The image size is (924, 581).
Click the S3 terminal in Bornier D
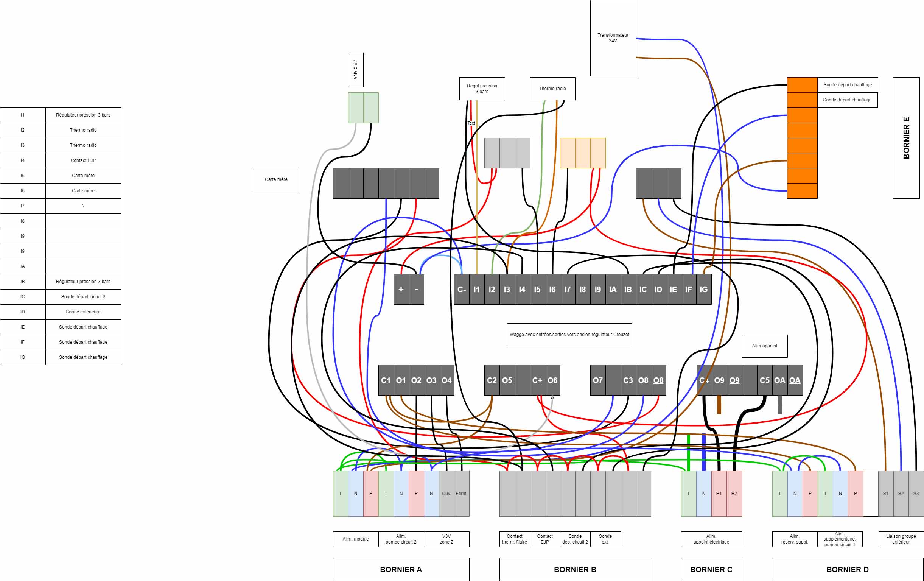coord(916,494)
